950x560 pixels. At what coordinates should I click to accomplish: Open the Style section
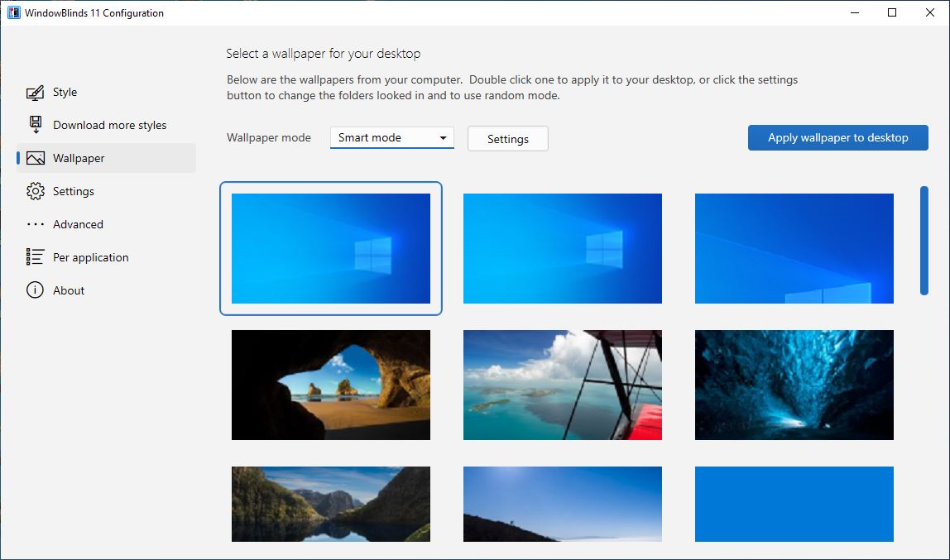click(106, 92)
